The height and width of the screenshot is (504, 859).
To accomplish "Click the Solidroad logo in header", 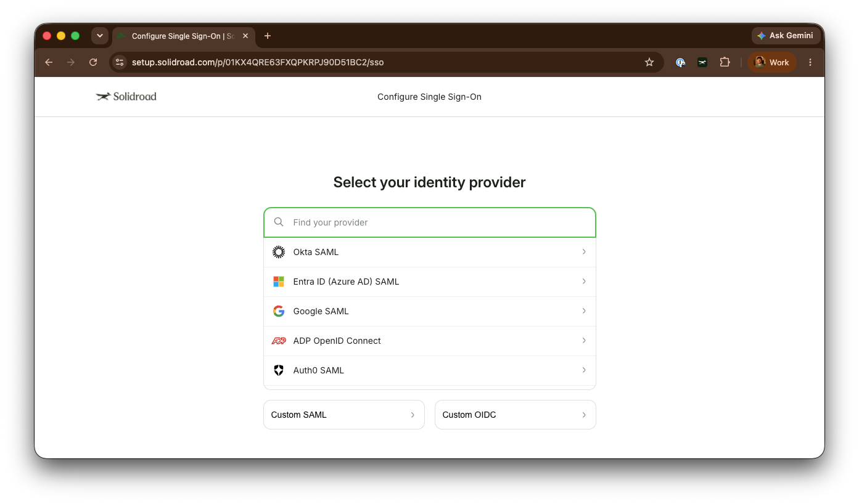I will click(126, 96).
